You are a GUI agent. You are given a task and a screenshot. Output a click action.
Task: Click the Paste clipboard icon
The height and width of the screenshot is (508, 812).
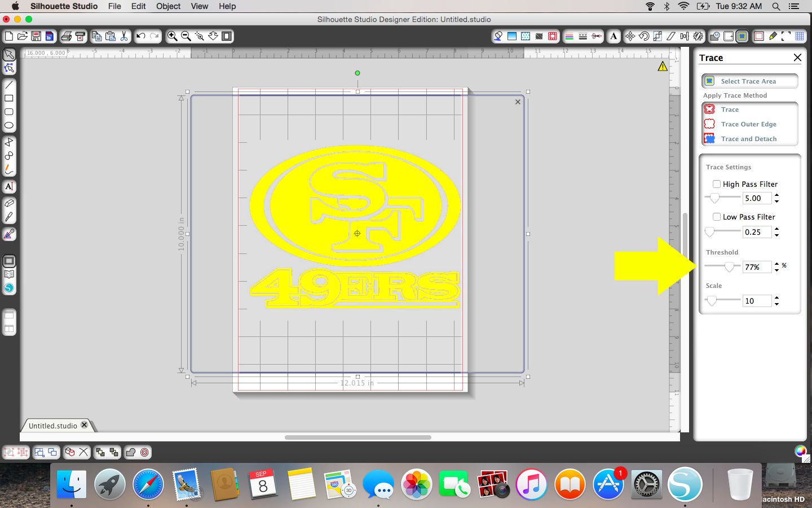[x=111, y=36]
